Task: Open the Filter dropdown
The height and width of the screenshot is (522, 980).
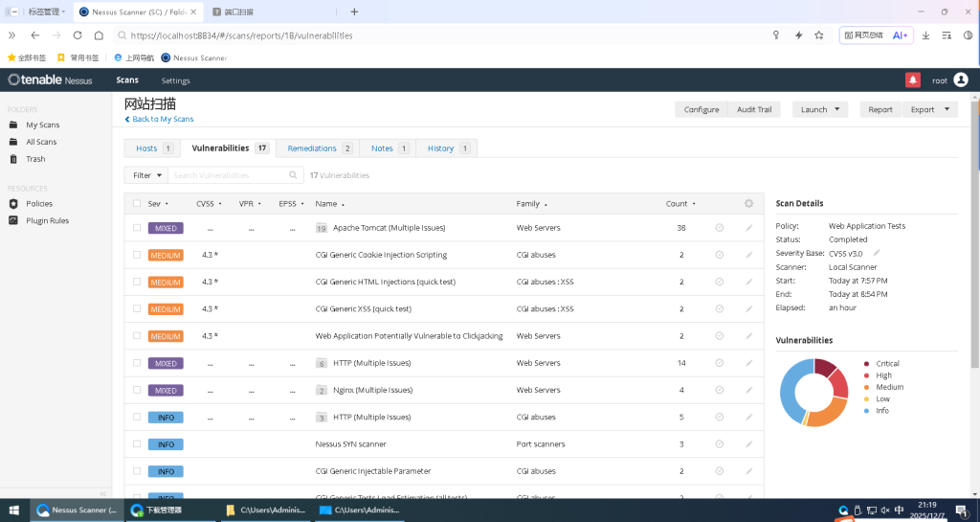Action: coord(146,175)
